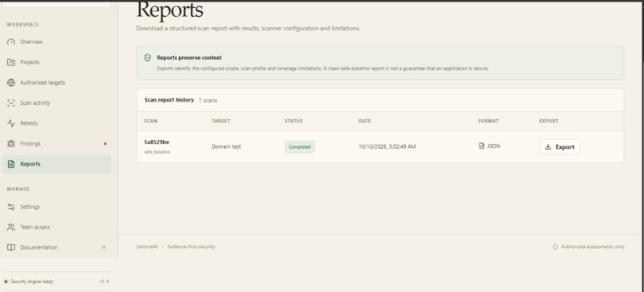Click the Findings bug icon
644x292 pixels.
click(x=11, y=143)
